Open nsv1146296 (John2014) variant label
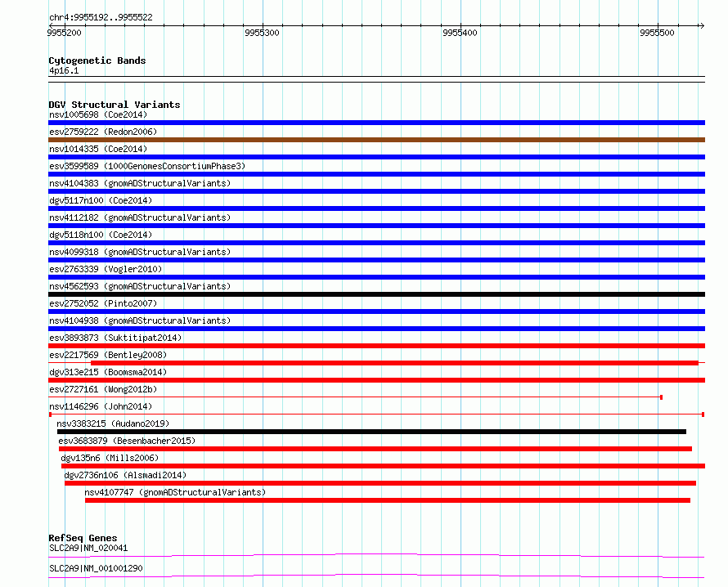Screen dimensions: 728x587 tap(101, 406)
